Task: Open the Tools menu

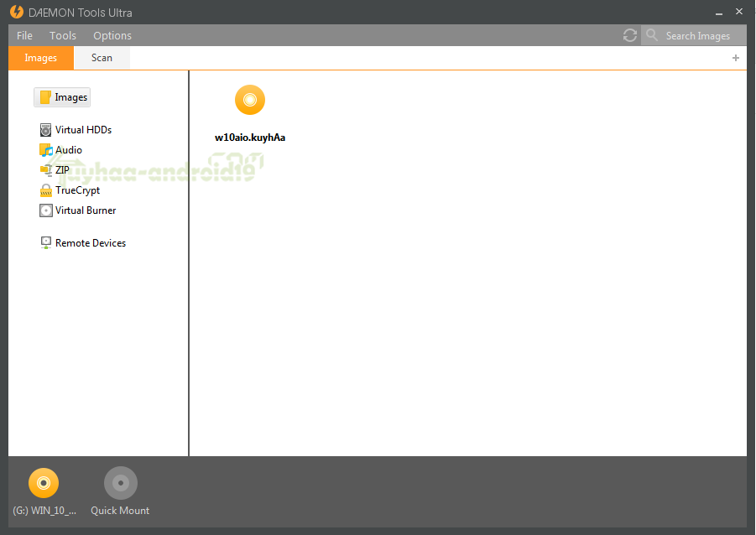Action: click(x=63, y=36)
